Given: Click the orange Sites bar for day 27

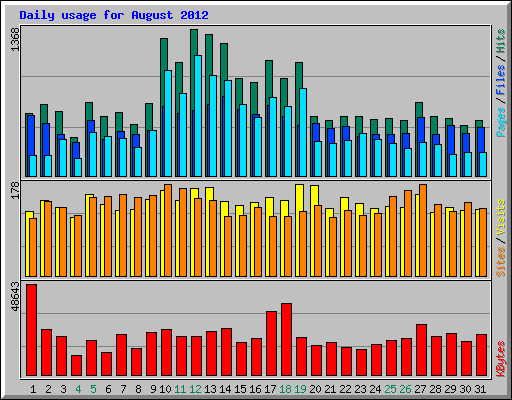Looking at the screenshot, I should [x=423, y=230].
